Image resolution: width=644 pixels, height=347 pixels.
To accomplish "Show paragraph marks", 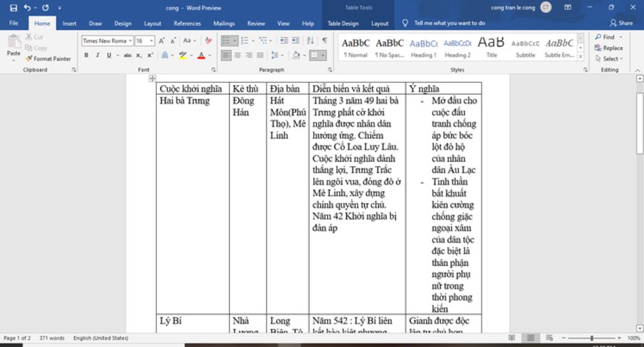I will tap(325, 40).
